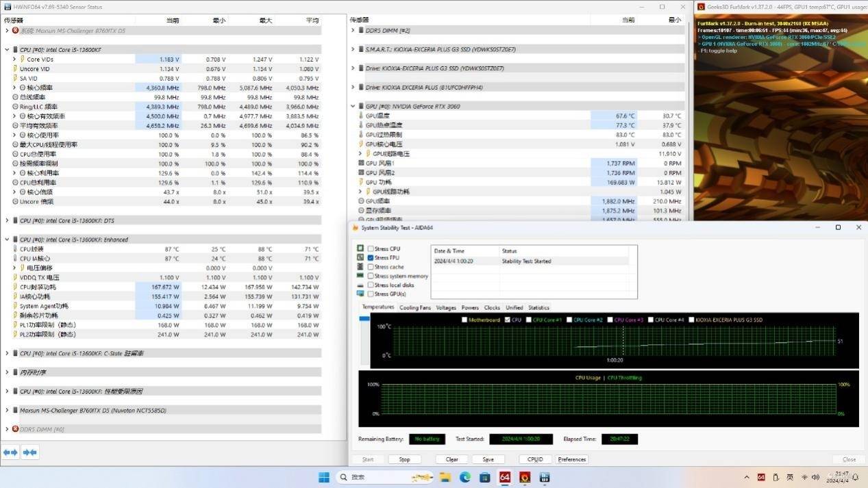Open the FurMark icon in the taskbar
This screenshot has height=488, width=868.
525,477
